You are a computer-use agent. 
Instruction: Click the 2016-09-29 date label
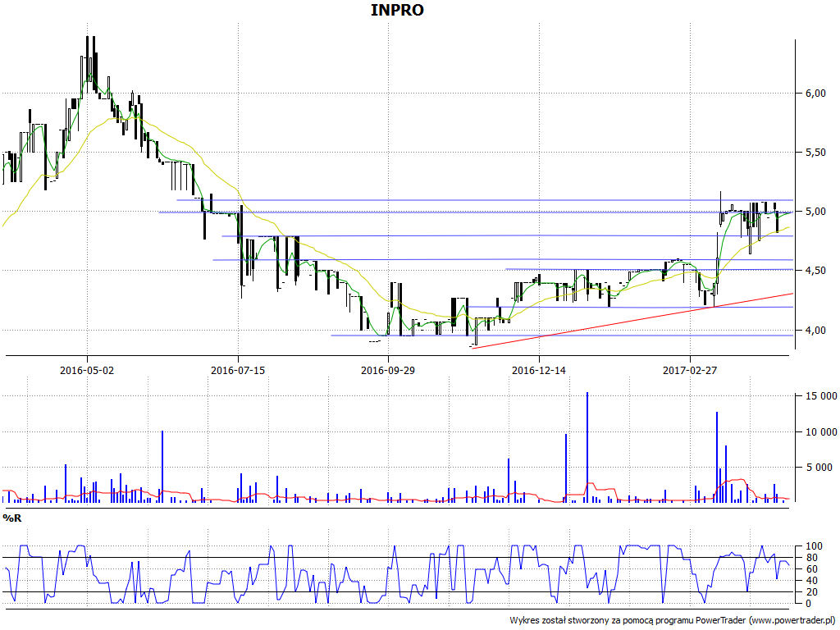click(388, 370)
